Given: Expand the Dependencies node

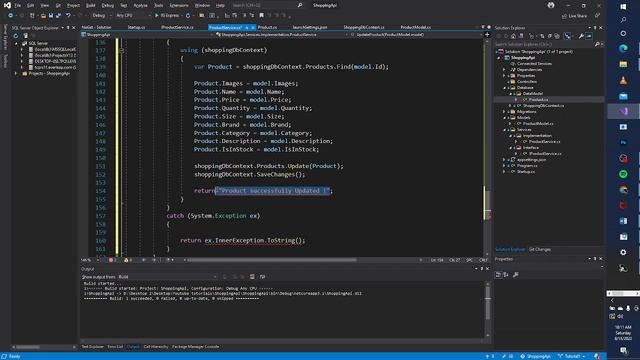Looking at the screenshot, I should tap(504, 70).
